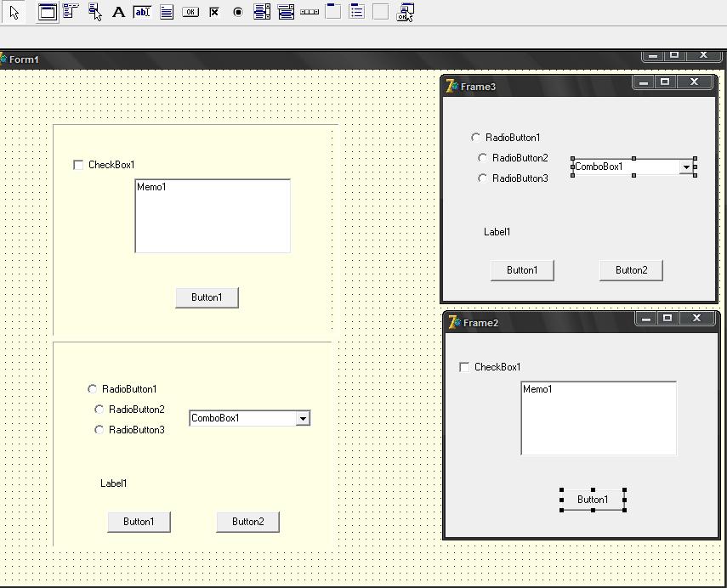Choose the RadioButton component palette icon
Viewport: 727px width, 588px height.
[x=238, y=12]
